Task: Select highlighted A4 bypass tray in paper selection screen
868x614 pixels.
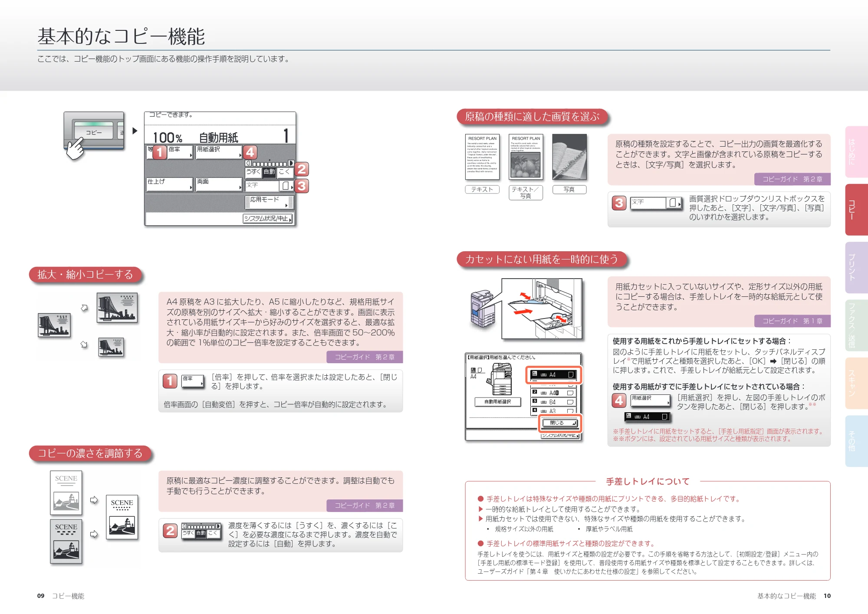Action: click(x=553, y=375)
